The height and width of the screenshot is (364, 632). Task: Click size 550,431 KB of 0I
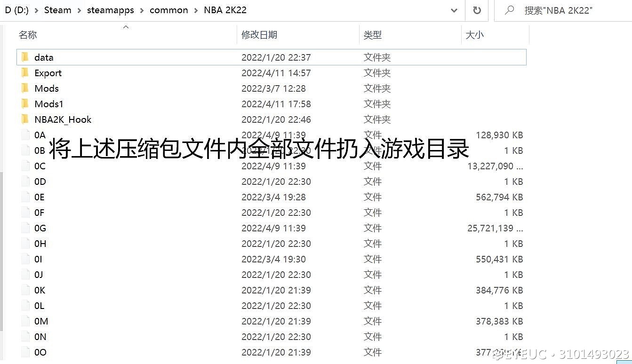pyautogui.click(x=499, y=259)
